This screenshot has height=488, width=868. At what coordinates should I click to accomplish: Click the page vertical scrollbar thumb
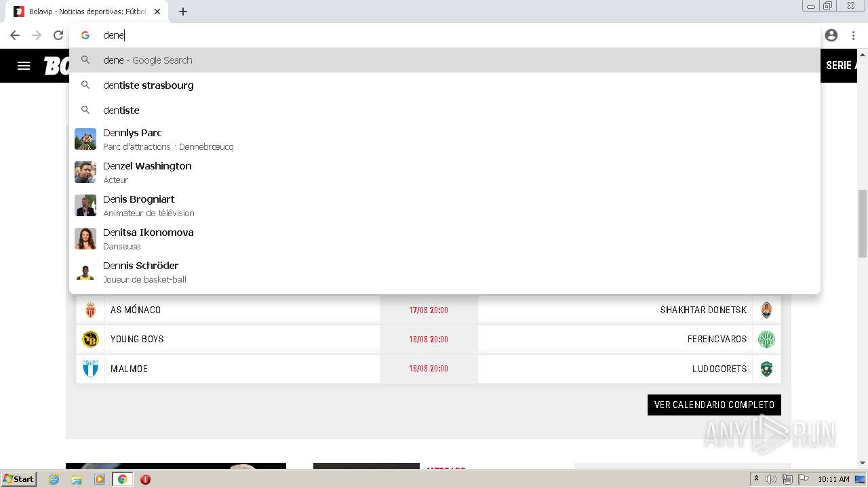click(863, 224)
